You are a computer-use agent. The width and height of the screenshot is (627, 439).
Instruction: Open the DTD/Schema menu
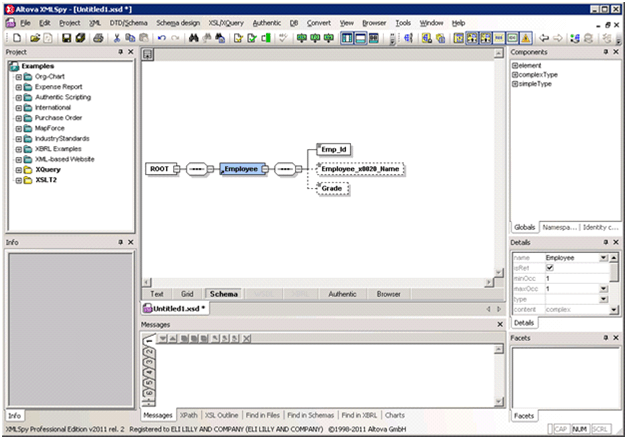pyautogui.click(x=129, y=23)
